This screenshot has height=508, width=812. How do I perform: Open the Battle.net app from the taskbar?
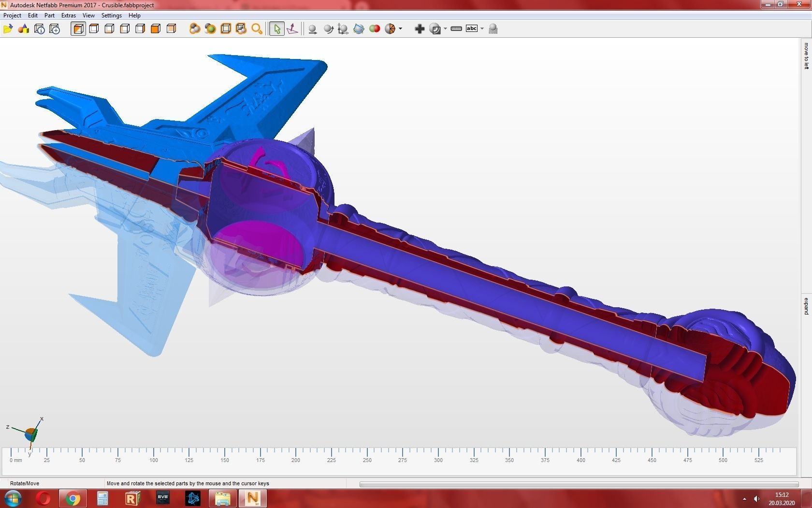point(193,498)
